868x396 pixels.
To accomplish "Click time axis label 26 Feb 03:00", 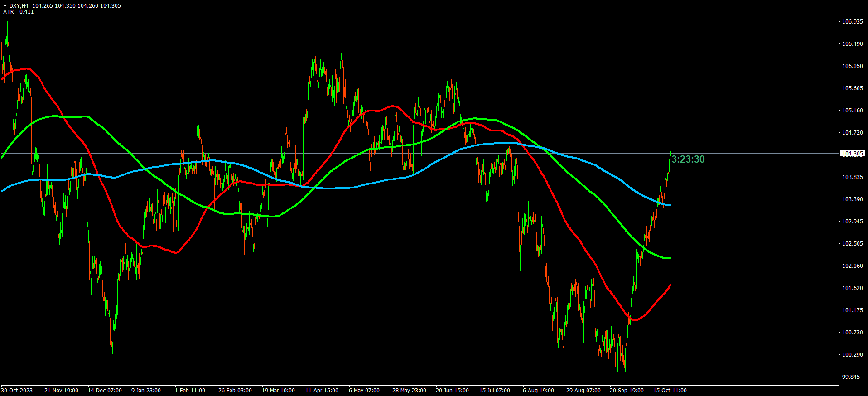I will coord(235,391).
